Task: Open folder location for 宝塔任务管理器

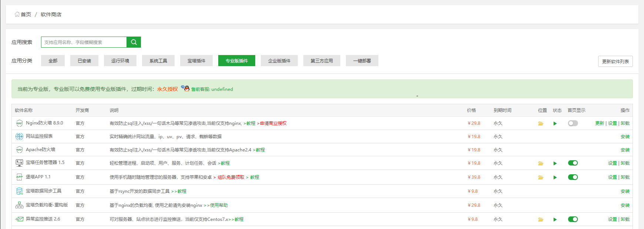Action: [540, 163]
